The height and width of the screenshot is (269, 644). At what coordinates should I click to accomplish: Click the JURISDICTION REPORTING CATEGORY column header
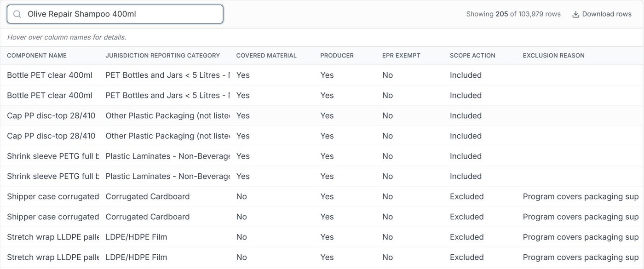pos(163,56)
